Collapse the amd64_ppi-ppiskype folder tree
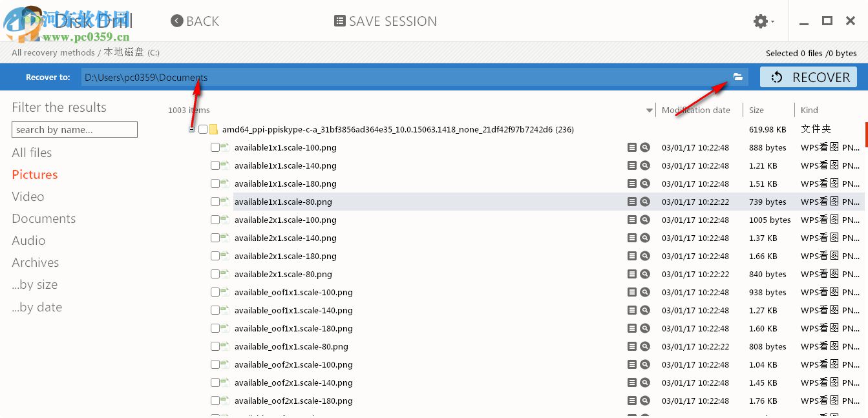The image size is (868, 418). (191, 129)
